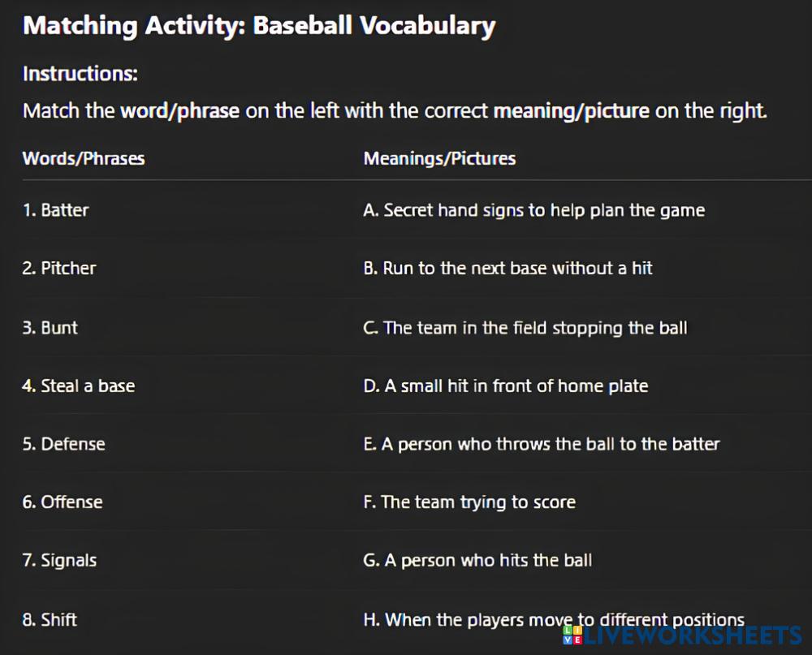Pick meaning D about small hit
The image size is (812, 655).
pos(505,386)
